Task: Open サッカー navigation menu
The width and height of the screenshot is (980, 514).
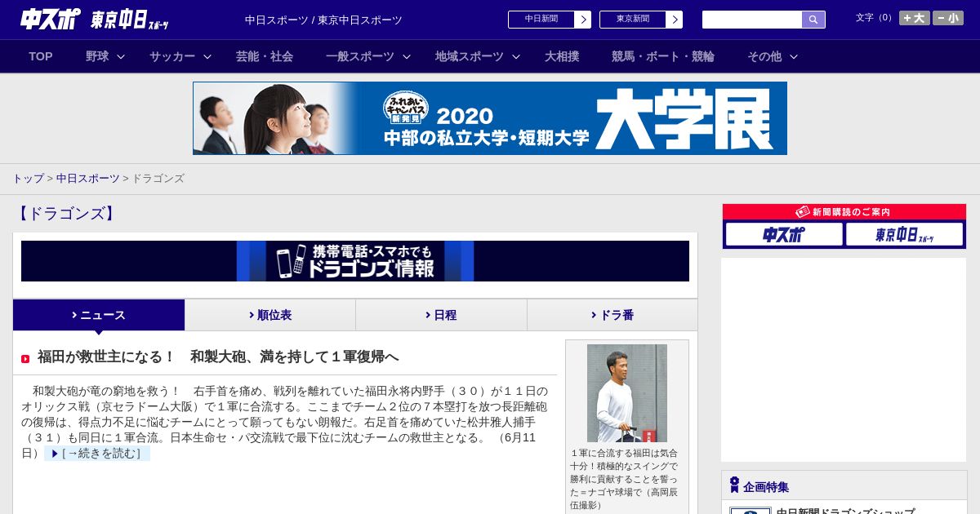Action: [x=172, y=56]
